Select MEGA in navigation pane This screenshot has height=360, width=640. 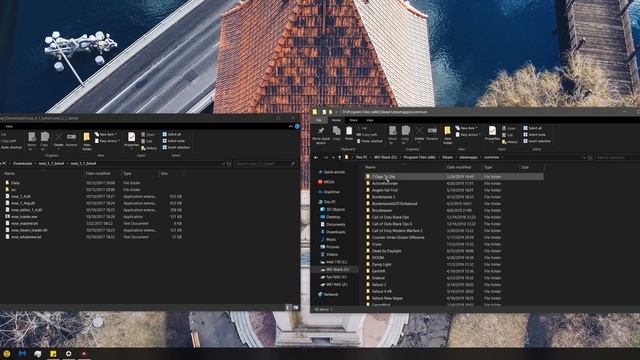(x=326, y=182)
